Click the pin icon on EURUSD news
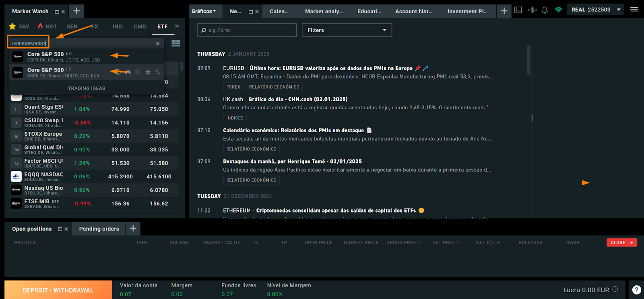The height and width of the screenshot is (299, 644). click(x=418, y=68)
